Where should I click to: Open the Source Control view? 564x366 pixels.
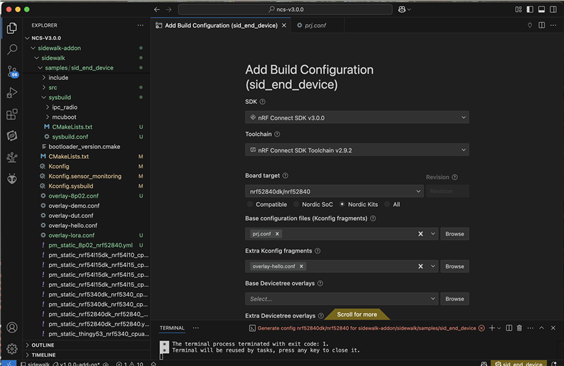click(12, 71)
